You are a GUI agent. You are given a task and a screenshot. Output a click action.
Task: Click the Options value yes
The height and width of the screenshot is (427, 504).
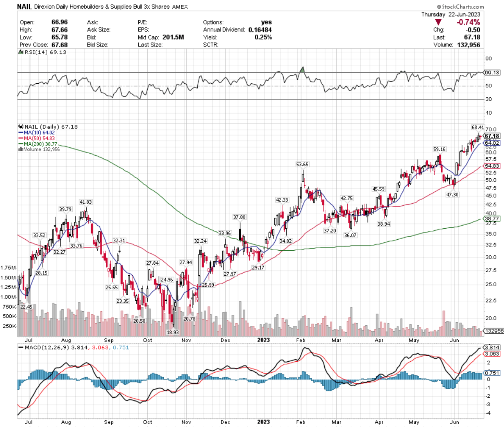266,22
